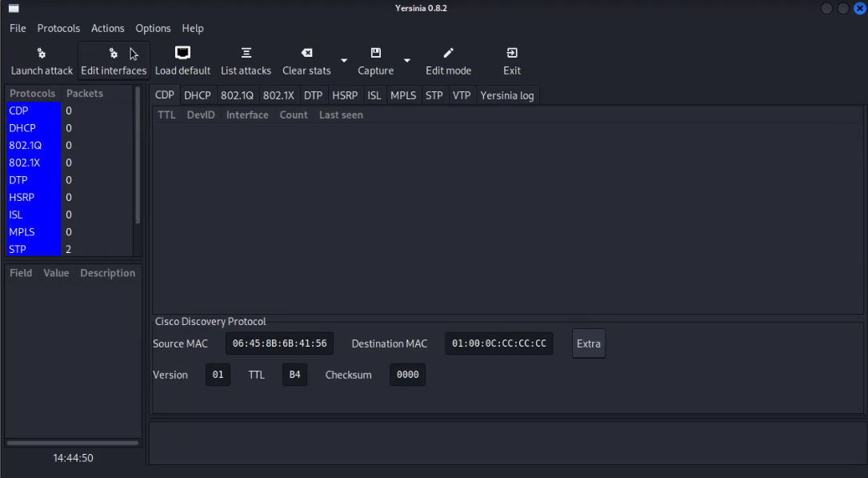Click the Packets column header
868x478 pixels.
click(x=85, y=93)
